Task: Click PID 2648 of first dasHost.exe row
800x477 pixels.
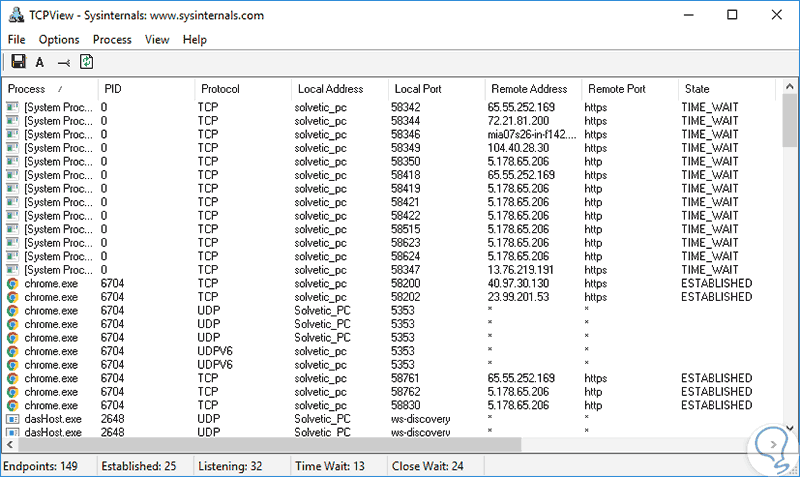Action: (112, 419)
